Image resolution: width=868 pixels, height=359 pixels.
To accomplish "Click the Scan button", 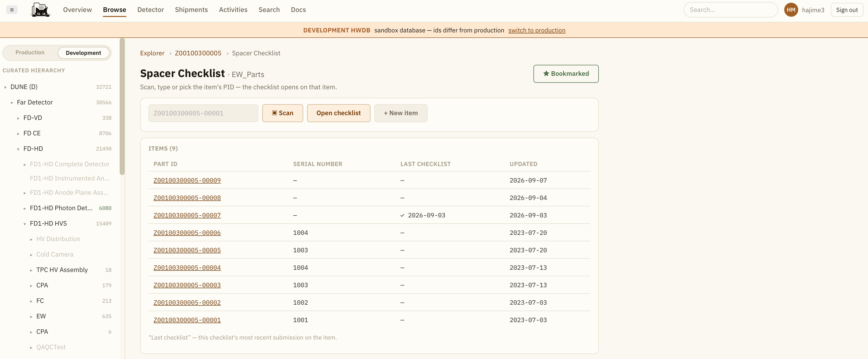I will coord(282,113).
